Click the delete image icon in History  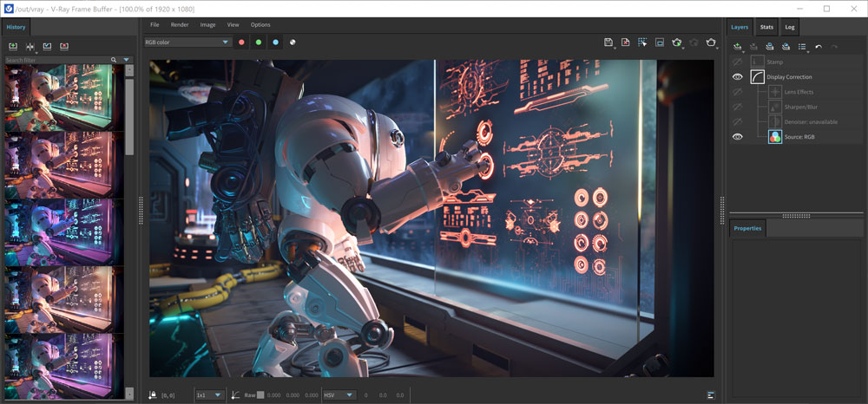64,47
